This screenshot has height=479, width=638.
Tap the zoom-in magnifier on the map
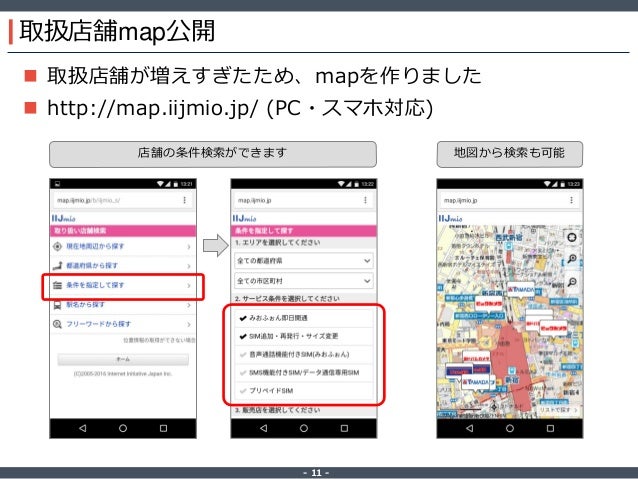[572, 259]
